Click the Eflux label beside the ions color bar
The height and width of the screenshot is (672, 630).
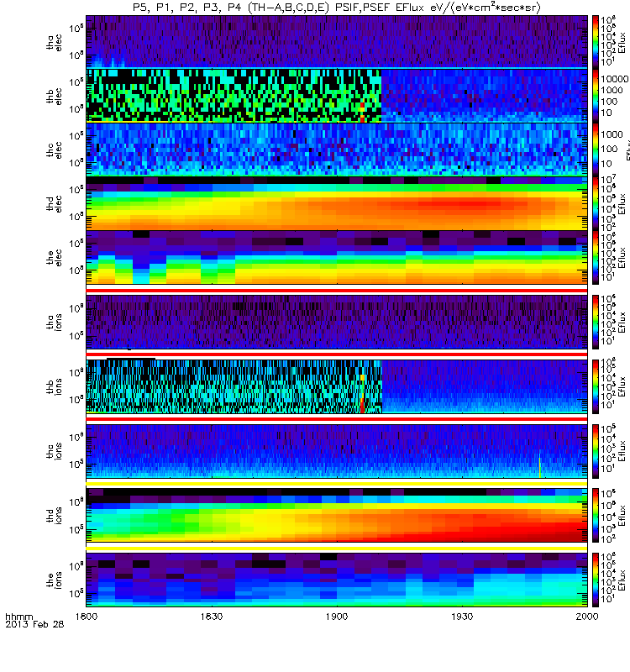[x=622, y=580]
